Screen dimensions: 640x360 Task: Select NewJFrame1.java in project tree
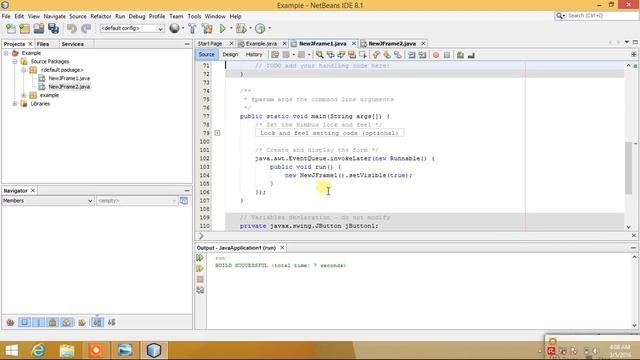69,78
